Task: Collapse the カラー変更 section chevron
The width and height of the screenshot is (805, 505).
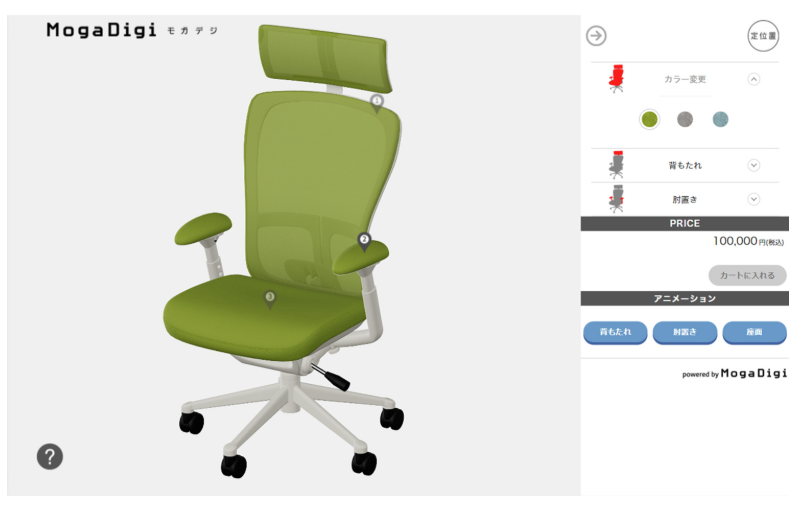Action: 754,79
